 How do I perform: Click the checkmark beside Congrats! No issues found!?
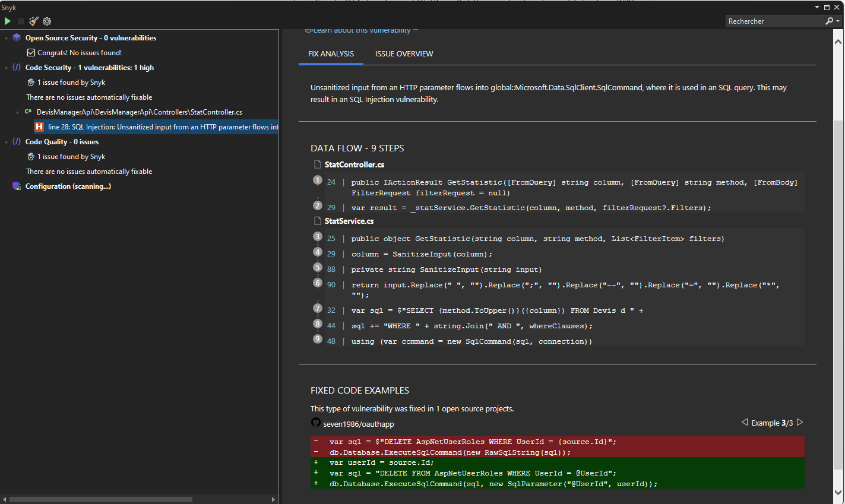pyautogui.click(x=31, y=52)
